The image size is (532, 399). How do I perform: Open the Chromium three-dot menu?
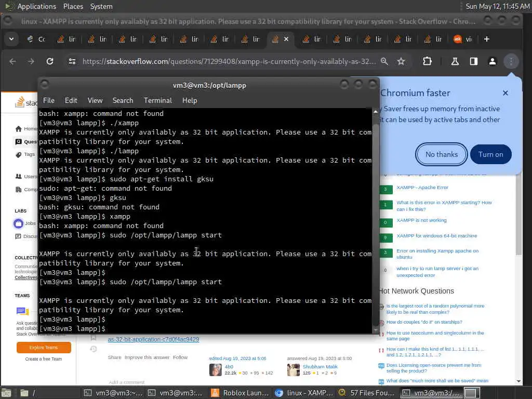(x=511, y=61)
